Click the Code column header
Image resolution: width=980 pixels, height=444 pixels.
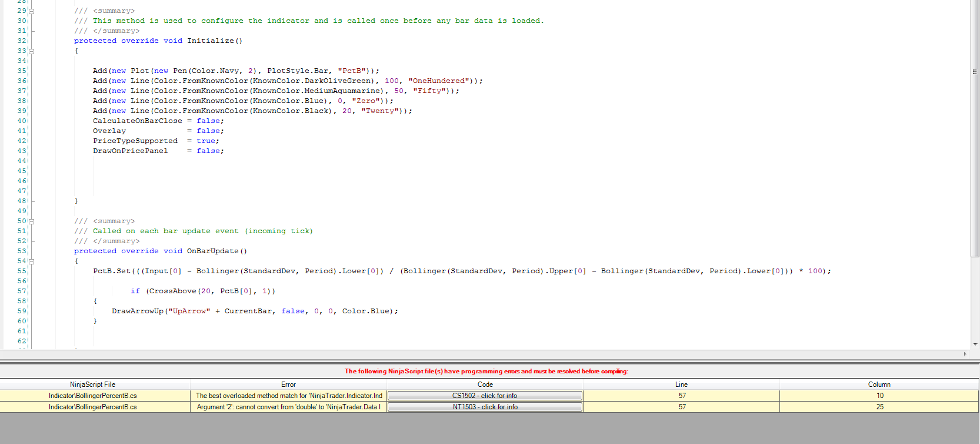click(x=485, y=385)
